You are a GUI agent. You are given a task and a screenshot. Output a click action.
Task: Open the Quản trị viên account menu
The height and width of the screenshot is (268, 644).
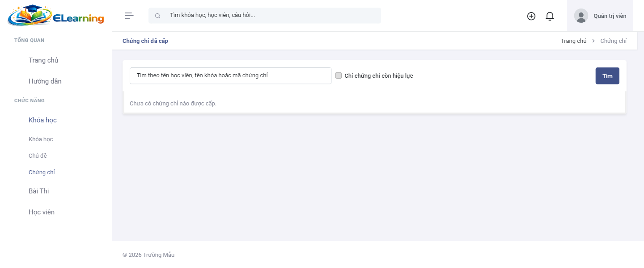point(600,16)
